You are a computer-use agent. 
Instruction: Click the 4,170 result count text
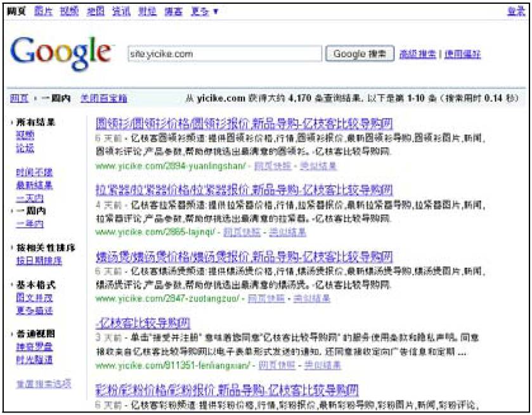299,98
